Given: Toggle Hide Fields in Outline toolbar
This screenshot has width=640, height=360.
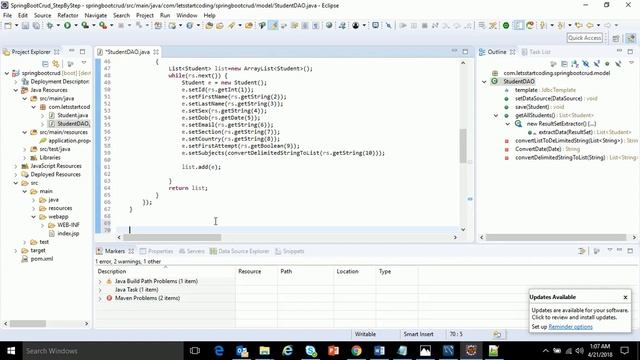Looking at the screenshot, I should [586, 64].
